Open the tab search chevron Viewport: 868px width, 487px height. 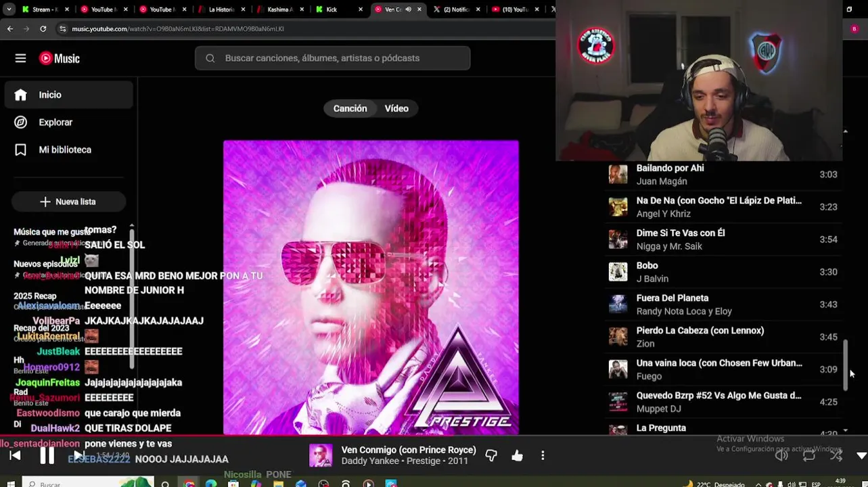click(9, 9)
